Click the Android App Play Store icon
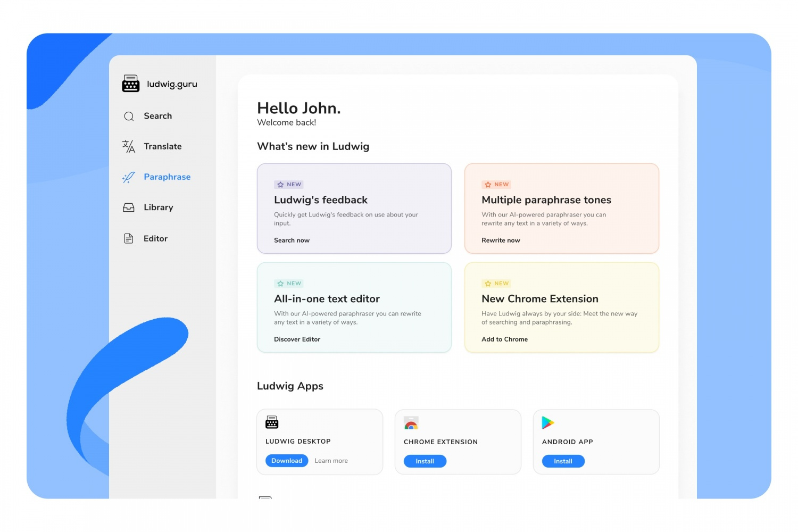798x532 pixels. click(x=547, y=422)
